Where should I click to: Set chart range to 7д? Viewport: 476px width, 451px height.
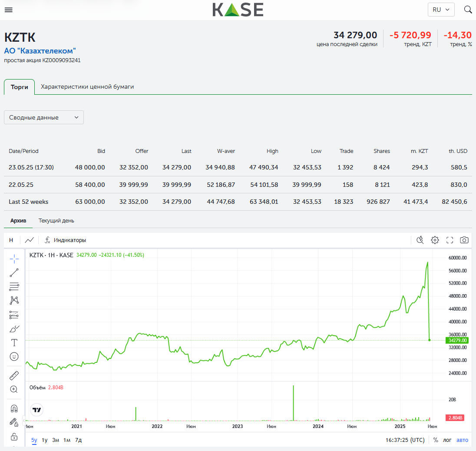[78, 440]
